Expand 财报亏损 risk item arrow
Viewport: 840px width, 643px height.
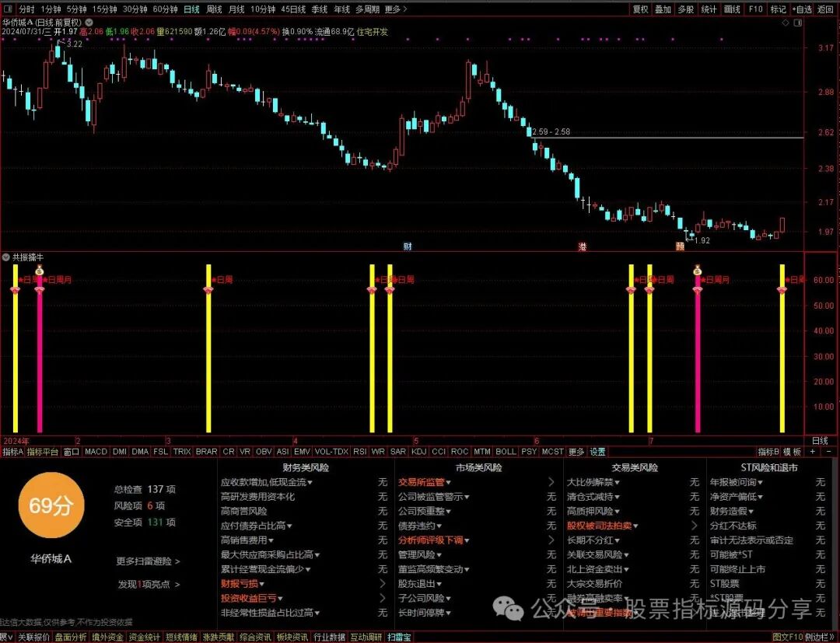(383, 584)
